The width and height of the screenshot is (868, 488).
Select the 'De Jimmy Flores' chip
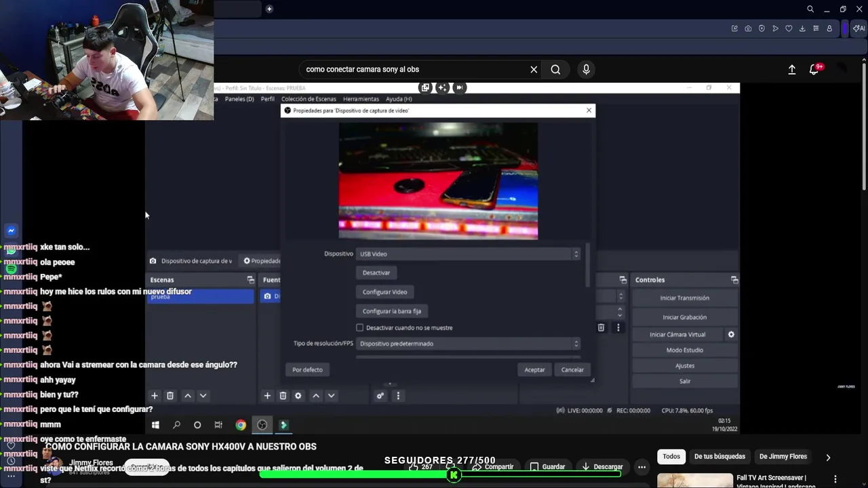click(783, 457)
